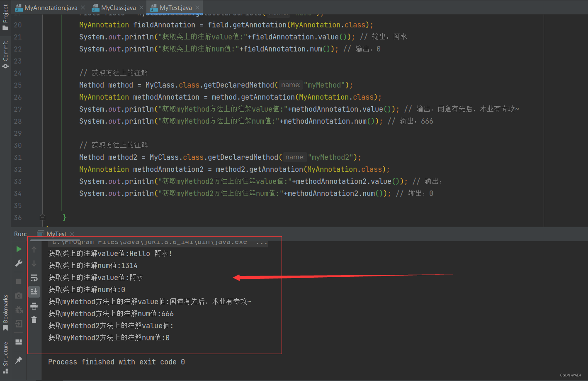Click line number 25 in the gutter

(18, 85)
